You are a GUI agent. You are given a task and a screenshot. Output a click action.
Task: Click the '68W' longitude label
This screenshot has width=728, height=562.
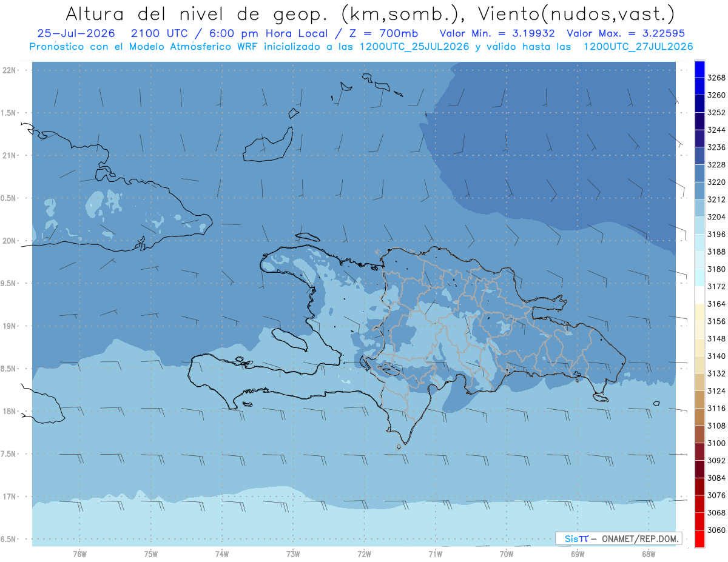pos(649,554)
